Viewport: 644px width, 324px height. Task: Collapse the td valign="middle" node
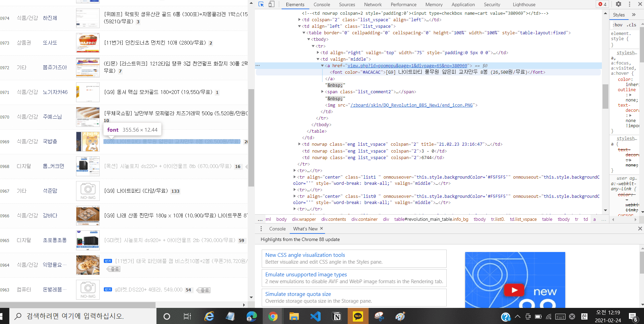318,59
